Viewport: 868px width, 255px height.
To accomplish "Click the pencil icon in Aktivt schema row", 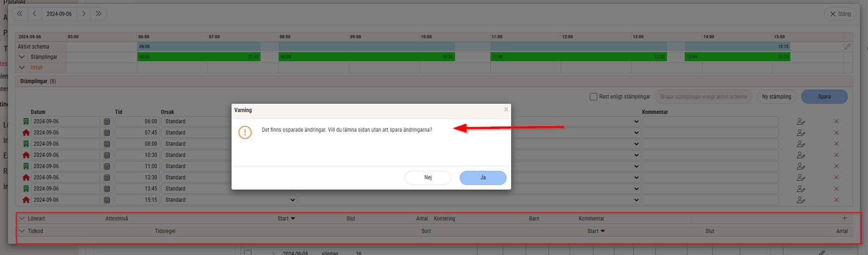I will coord(847,47).
